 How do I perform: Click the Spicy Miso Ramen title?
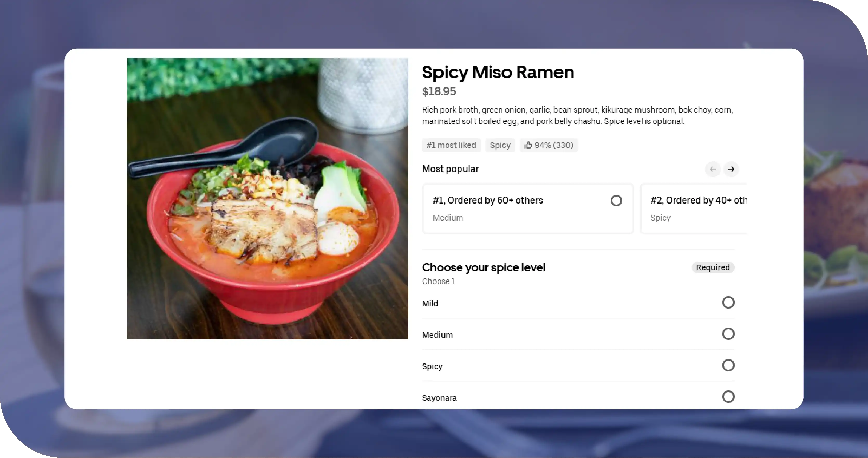point(498,73)
